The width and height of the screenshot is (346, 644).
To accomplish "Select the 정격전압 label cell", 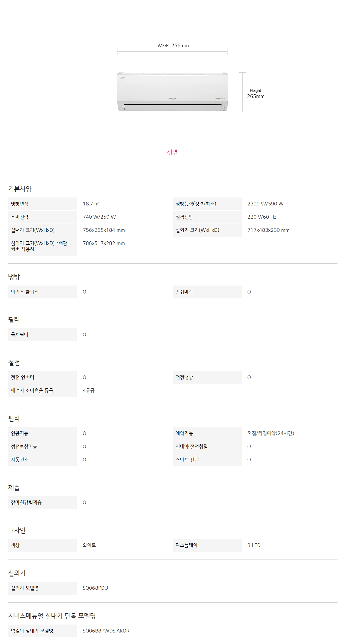I will [x=207, y=217].
